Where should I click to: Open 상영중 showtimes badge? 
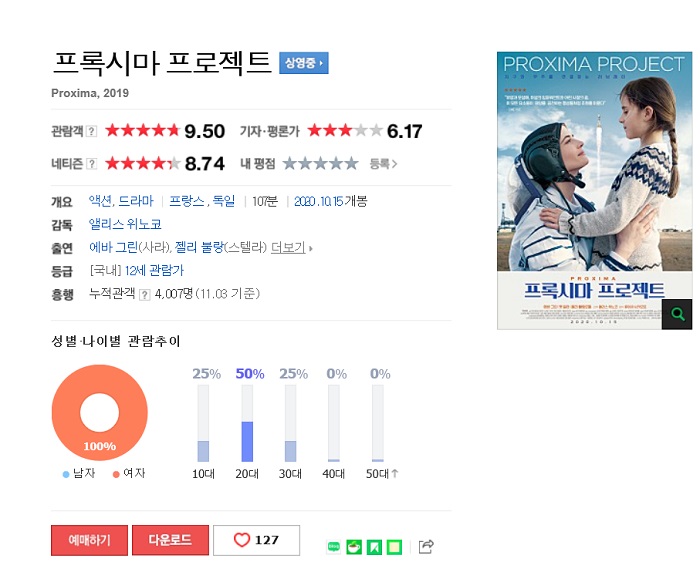coord(304,63)
